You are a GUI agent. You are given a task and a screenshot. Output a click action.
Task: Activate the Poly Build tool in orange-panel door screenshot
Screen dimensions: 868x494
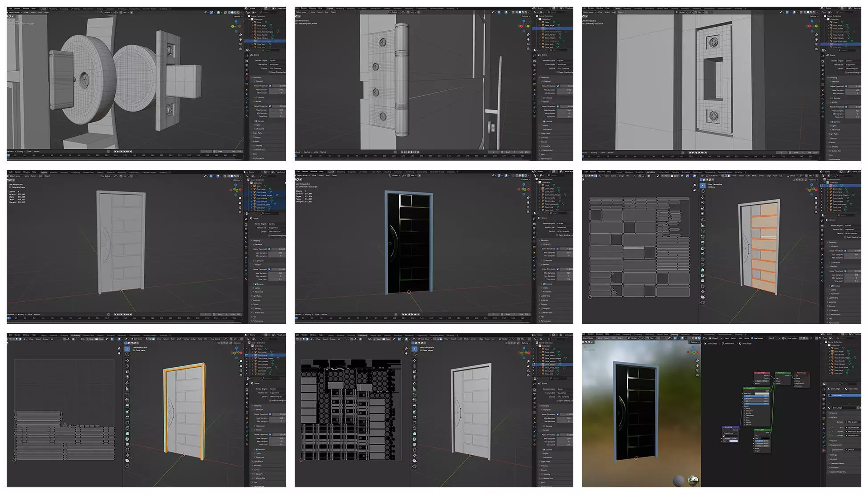click(x=702, y=270)
